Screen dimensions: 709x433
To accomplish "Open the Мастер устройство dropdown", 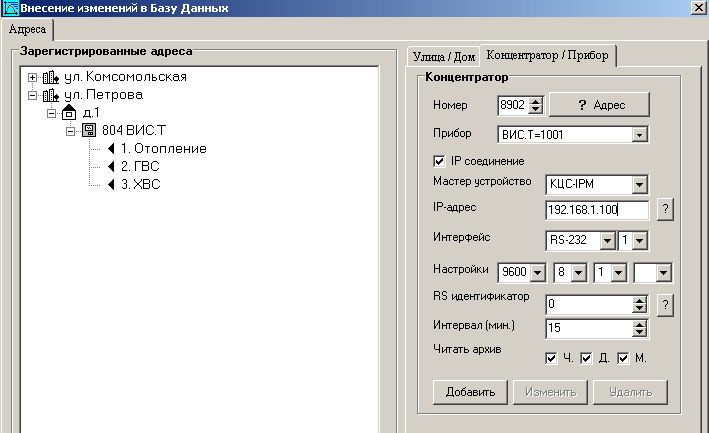I will click(x=640, y=185).
